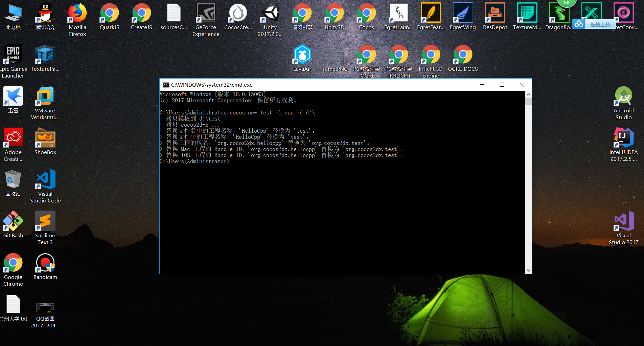Open the cmd.exe title bar system icon
The image size is (644, 346).
coord(166,85)
